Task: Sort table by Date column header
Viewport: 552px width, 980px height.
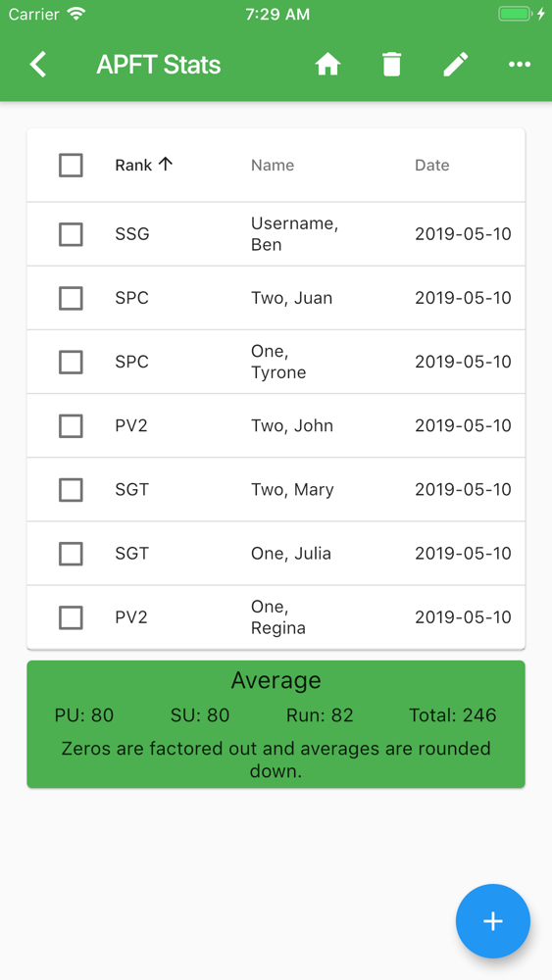Action: click(432, 165)
